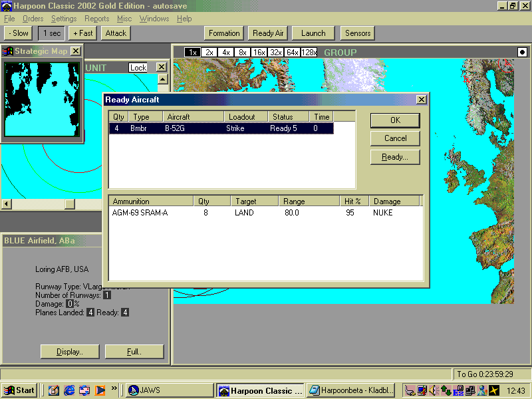This screenshot has height=399, width=532.
Task: Click the volume speaker tray icon
Action: pyautogui.click(x=434, y=390)
